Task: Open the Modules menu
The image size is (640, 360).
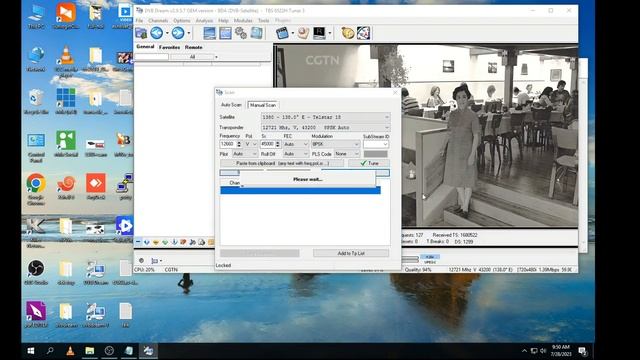Action: (x=243, y=20)
